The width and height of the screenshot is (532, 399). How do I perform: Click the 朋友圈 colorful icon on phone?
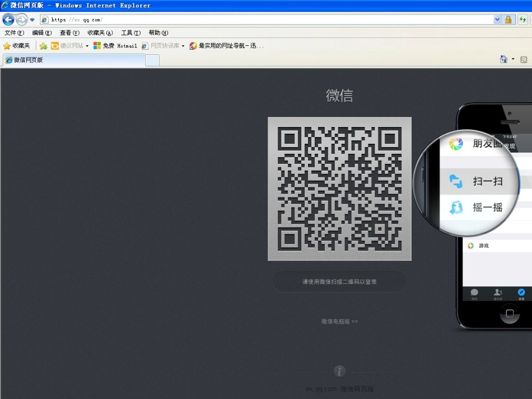(x=456, y=144)
